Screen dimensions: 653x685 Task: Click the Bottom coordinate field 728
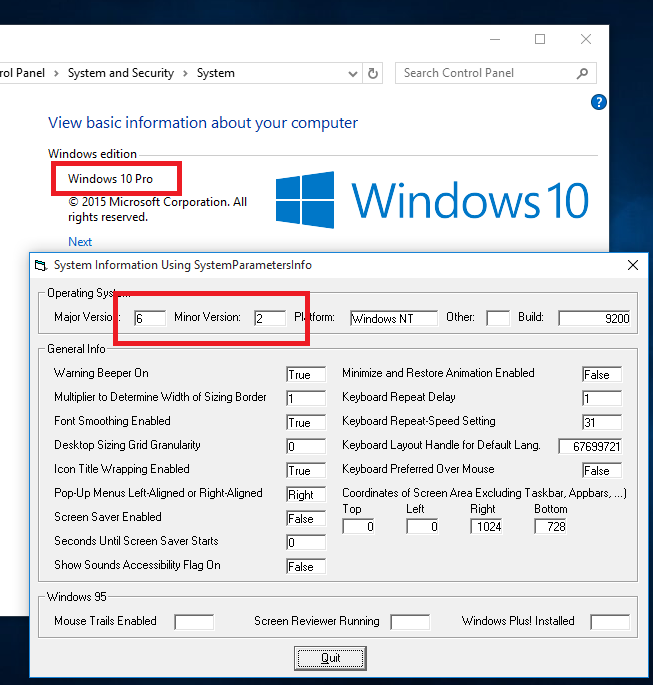pyautogui.click(x=550, y=526)
